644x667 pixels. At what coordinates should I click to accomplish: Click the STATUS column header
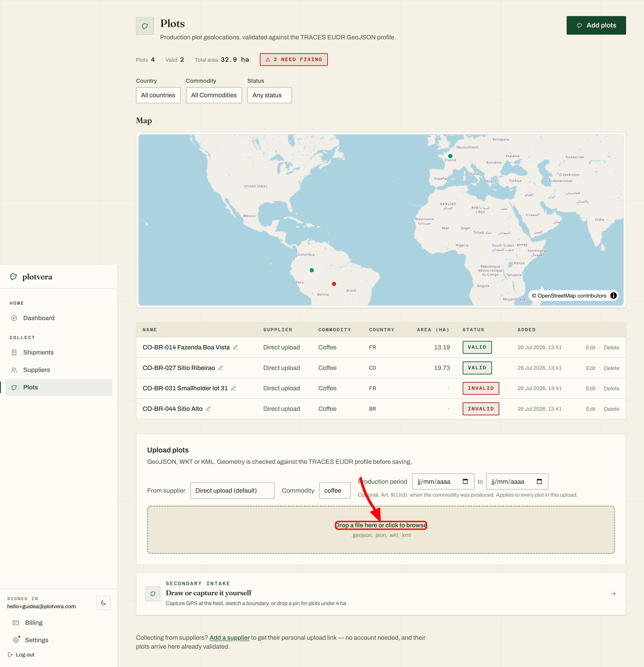click(473, 330)
